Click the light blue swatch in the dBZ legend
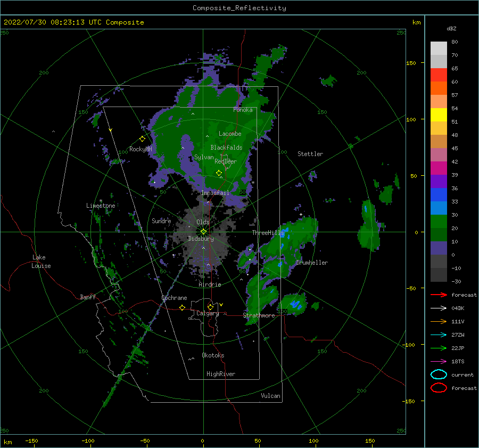Screen dimensions: 479x448 coord(439,208)
